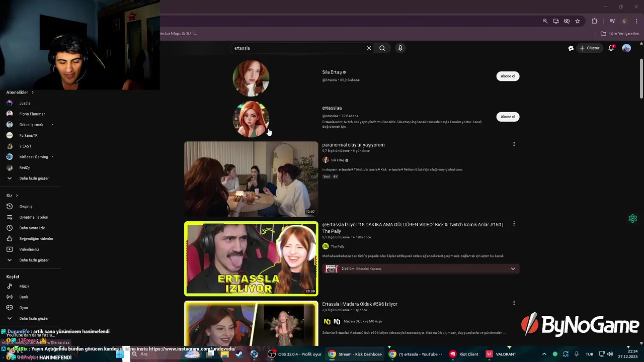Click the install app icon in address bar

click(556, 21)
